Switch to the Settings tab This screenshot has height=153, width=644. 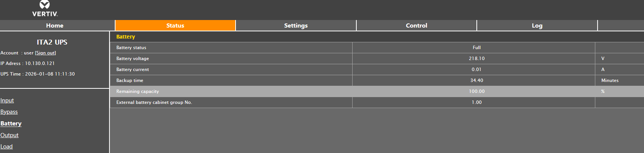(296, 26)
